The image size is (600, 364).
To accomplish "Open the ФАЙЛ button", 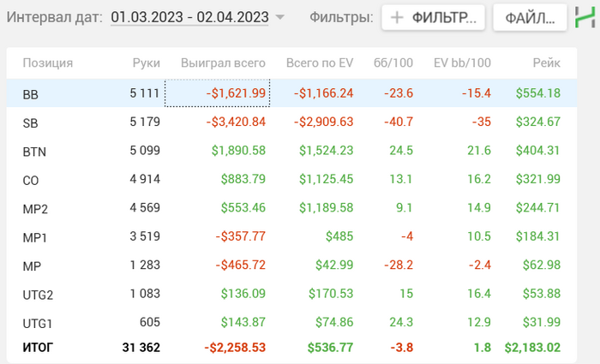I will pos(530,17).
